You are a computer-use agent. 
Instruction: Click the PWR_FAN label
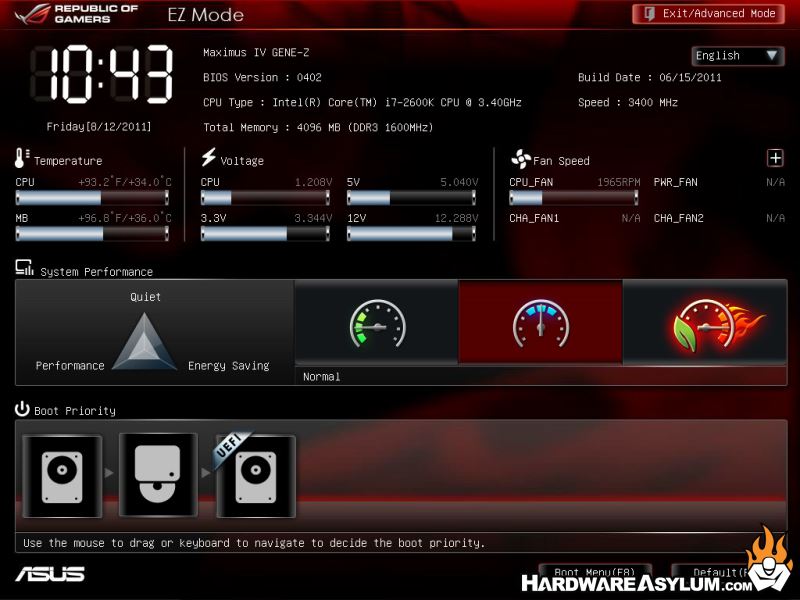(676, 182)
